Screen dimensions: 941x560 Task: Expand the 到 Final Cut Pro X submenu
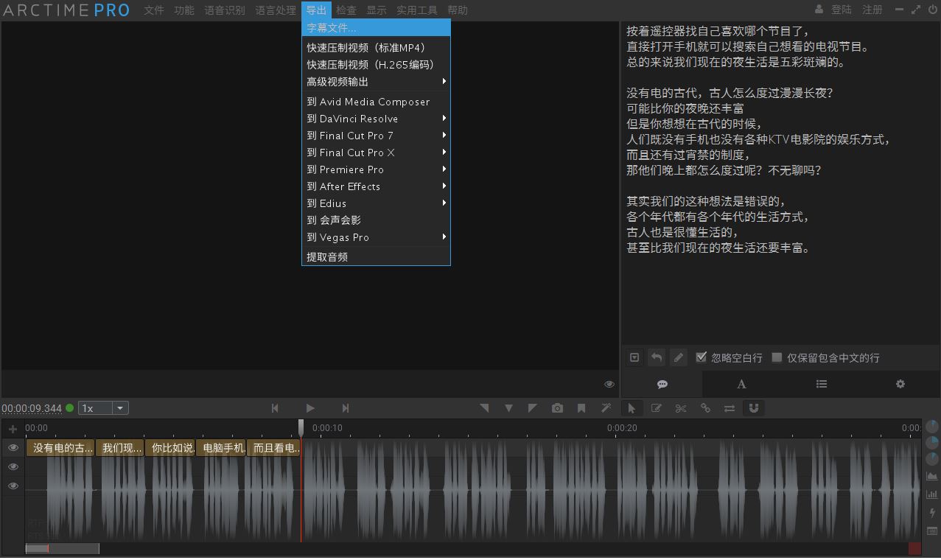pos(376,153)
